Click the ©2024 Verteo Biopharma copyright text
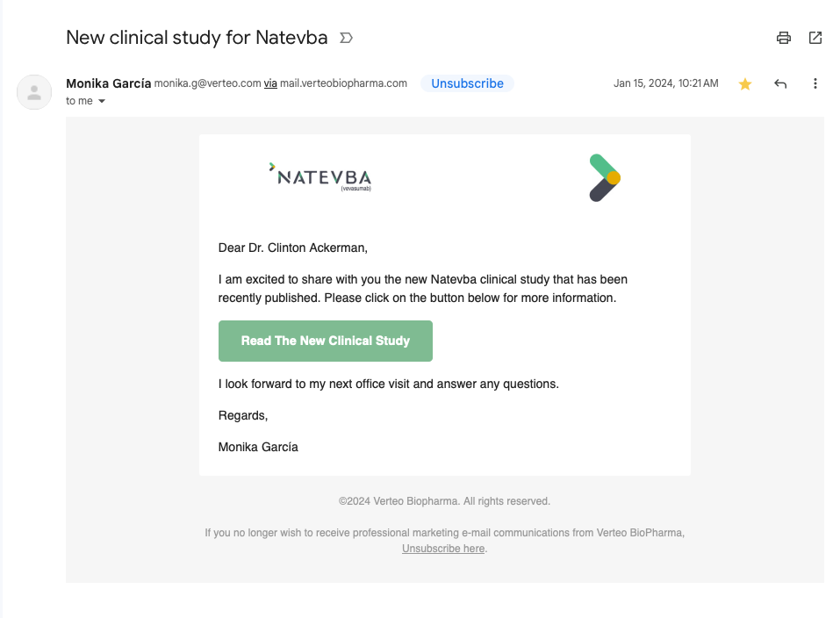 point(444,501)
